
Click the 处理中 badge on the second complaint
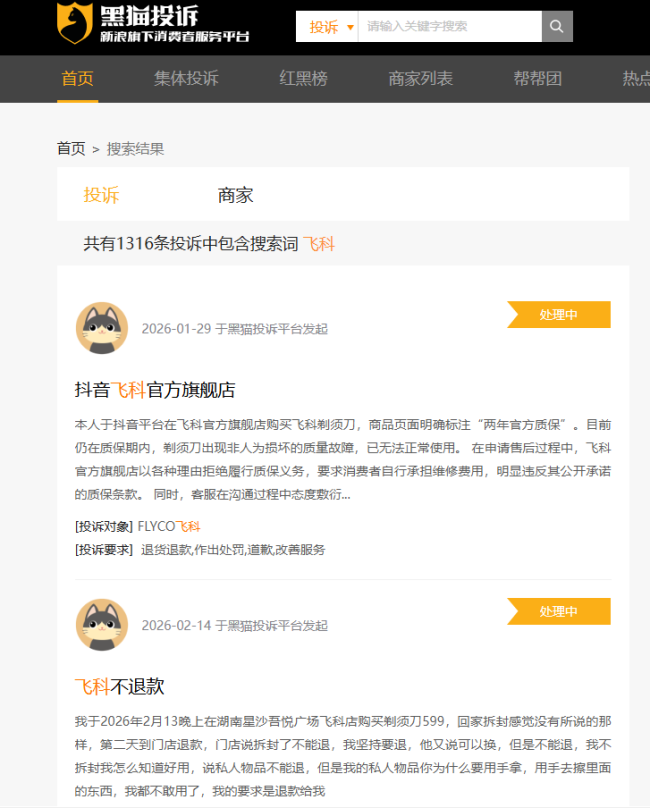point(560,612)
